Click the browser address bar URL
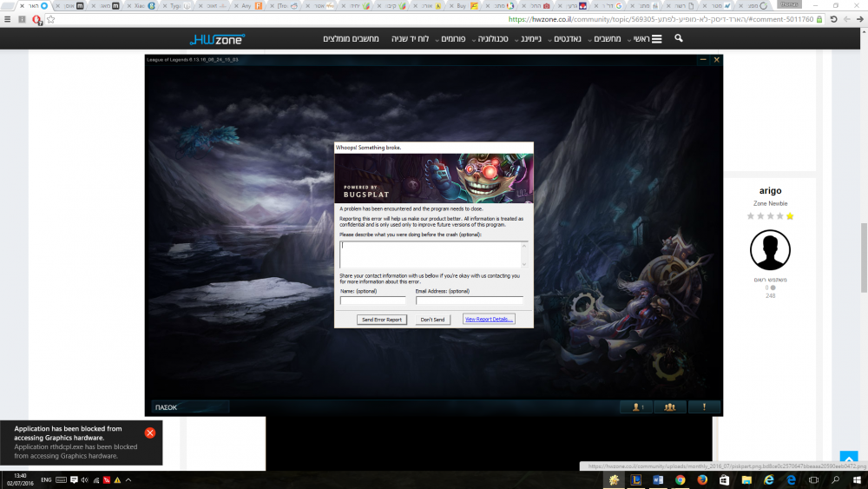 [661, 19]
